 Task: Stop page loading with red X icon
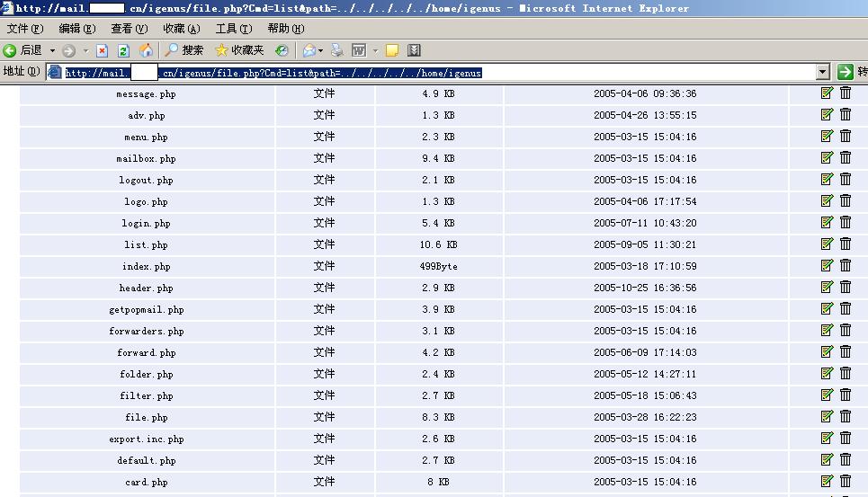102,51
